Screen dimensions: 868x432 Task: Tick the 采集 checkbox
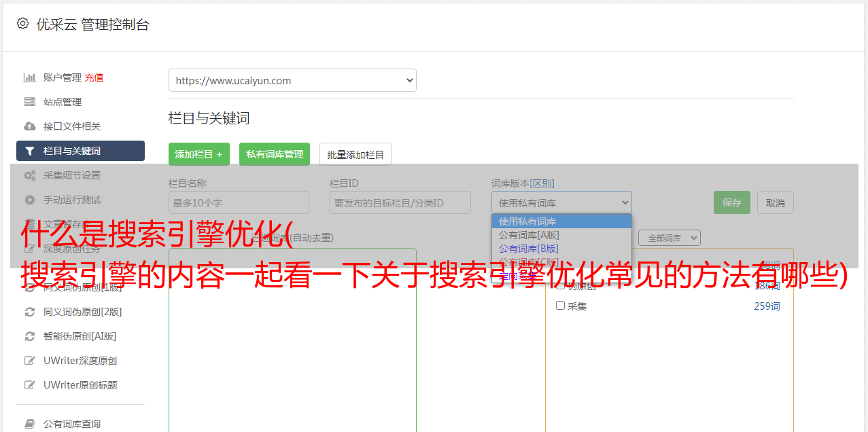coord(561,306)
